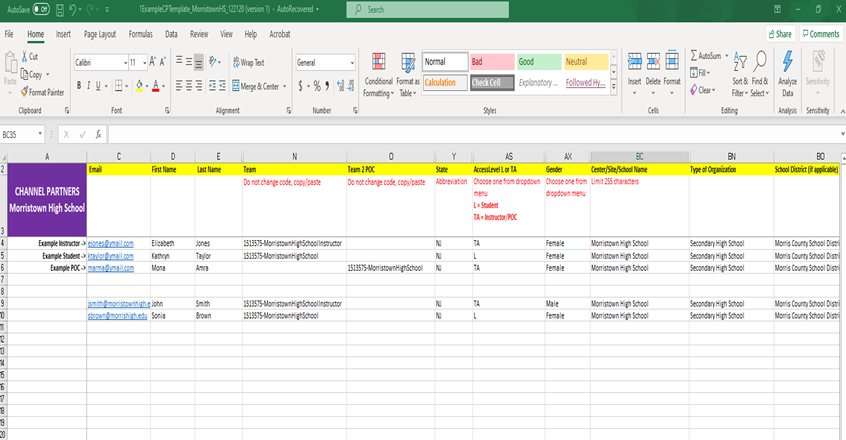Toggle italic formatting
This screenshot has width=846, height=440.
pos(90,86)
